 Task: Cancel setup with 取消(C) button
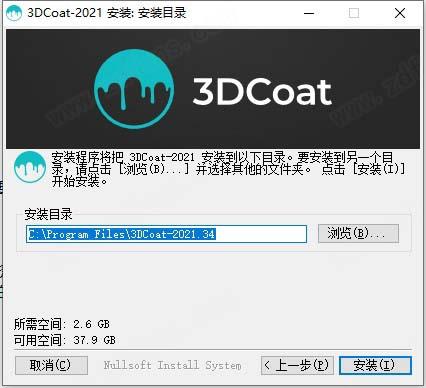click(51, 365)
